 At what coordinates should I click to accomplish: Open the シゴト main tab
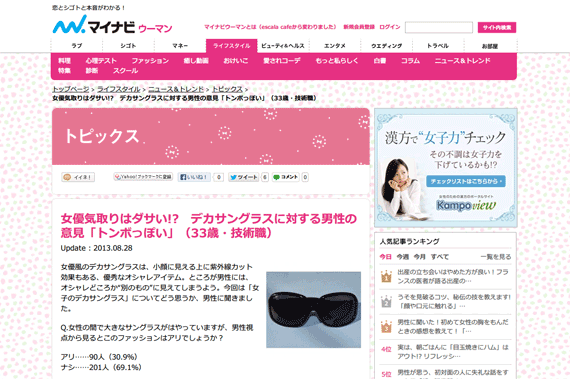128,46
